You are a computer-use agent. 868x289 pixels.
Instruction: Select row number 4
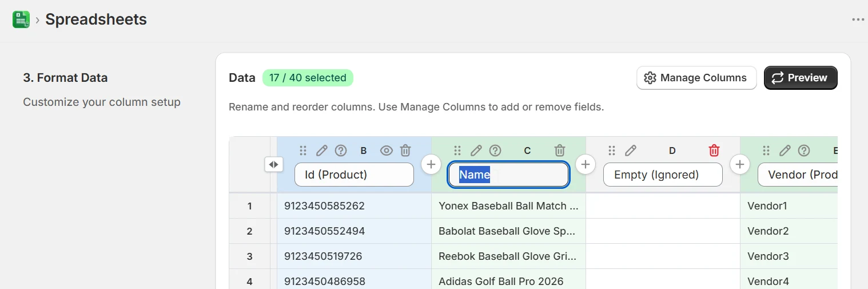[249, 279]
